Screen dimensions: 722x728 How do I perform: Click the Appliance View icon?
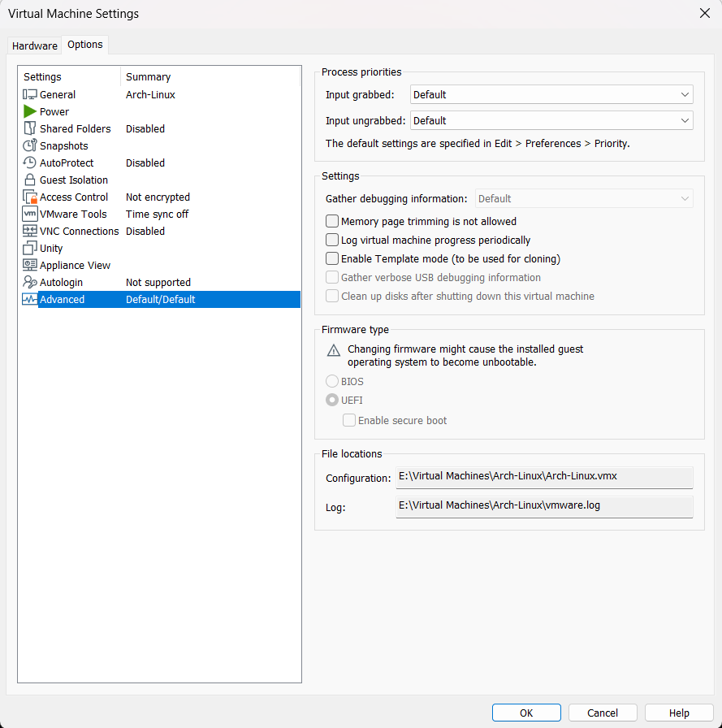[x=30, y=265]
